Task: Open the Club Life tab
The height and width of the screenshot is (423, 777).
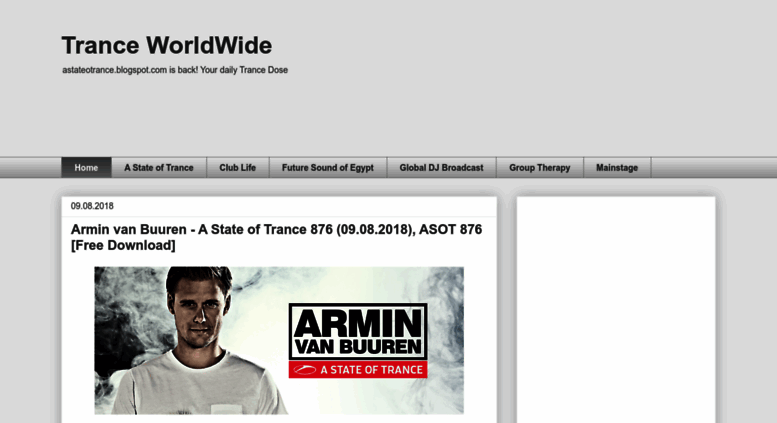Action: pos(237,167)
